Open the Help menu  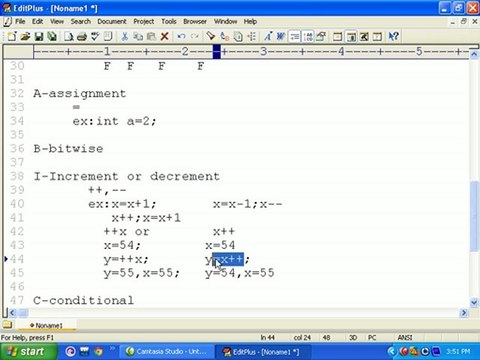pyautogui.click(x=250, y=21)
